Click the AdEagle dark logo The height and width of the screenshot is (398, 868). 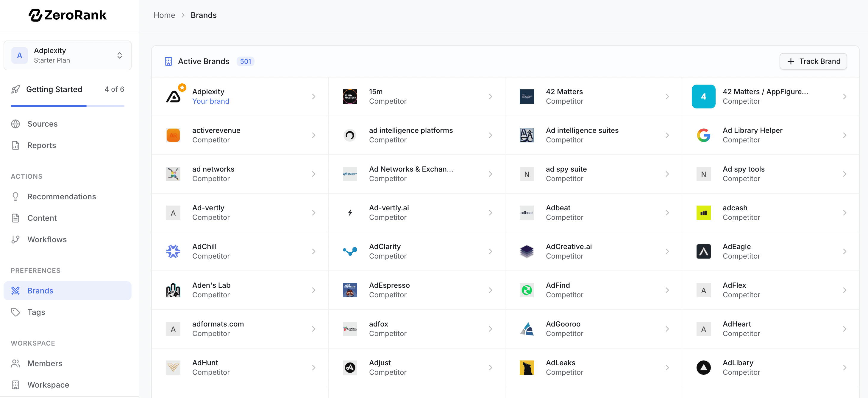point(704,252)
